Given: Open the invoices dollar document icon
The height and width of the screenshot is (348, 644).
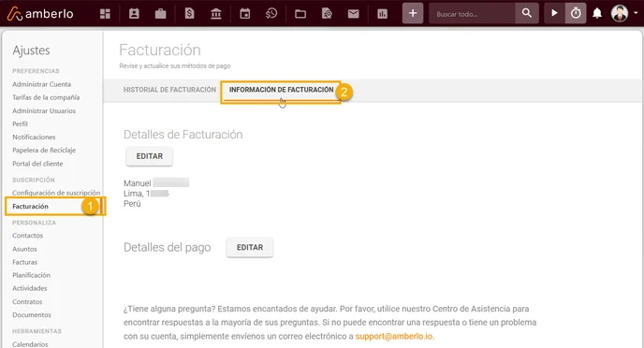Looking at the screenshot, I should pos(189,13).
